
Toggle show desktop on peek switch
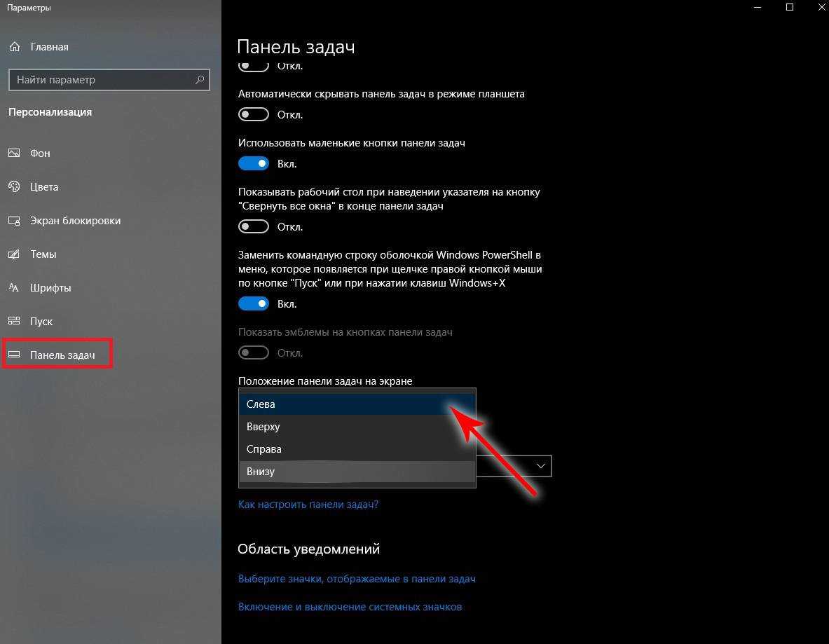point(253,226)
